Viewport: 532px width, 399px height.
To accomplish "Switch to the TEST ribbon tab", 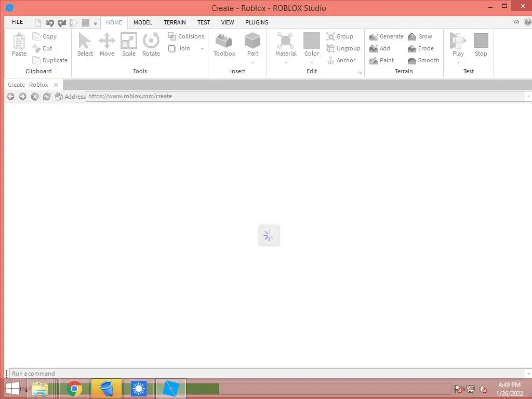I will (x=204, y=22).
